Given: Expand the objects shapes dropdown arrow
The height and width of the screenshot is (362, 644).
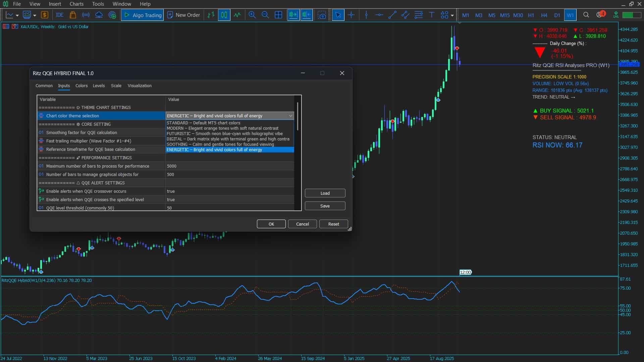Looking at the screenshot, I should click(452, 15).
